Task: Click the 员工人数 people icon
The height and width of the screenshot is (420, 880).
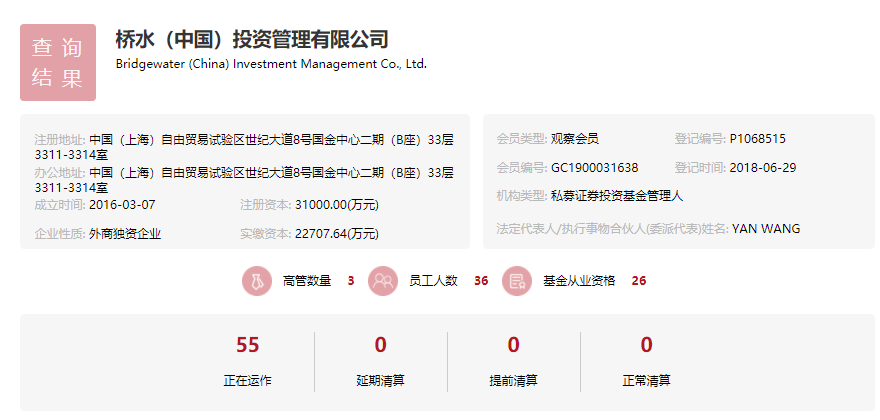Action: [x=383, y=281]
